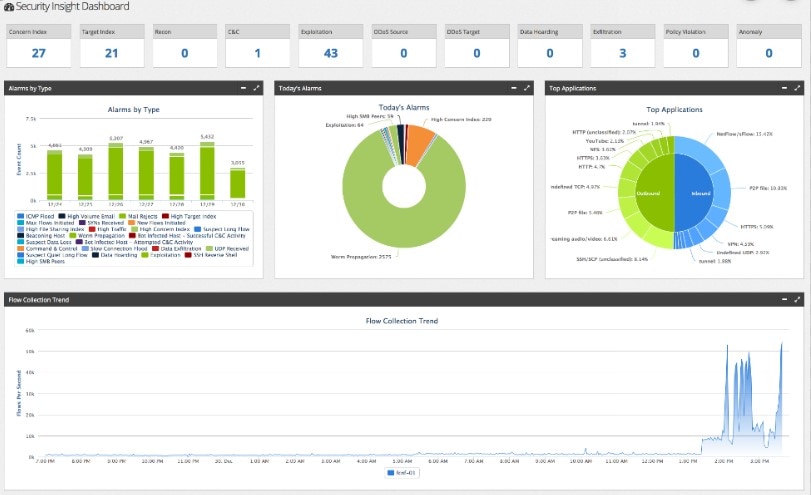The height and width of the screenshot is (495, 811).
Task: Maximize the Alarms by Type panel
Action: tap(256, 88)
